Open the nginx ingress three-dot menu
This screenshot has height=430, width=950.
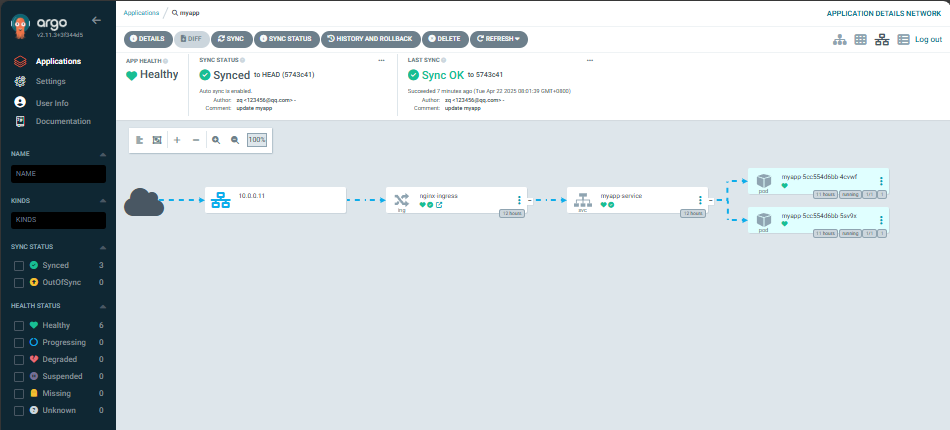[519, 200]
